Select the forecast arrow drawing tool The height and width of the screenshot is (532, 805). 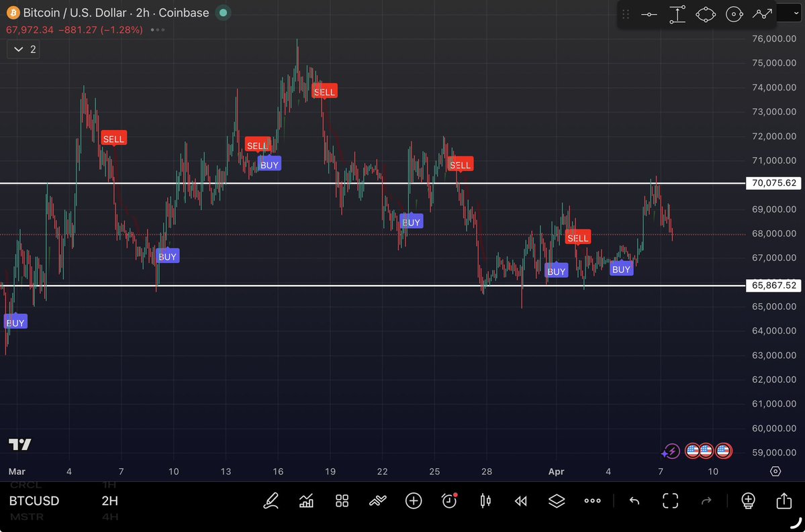pos(762,14)
